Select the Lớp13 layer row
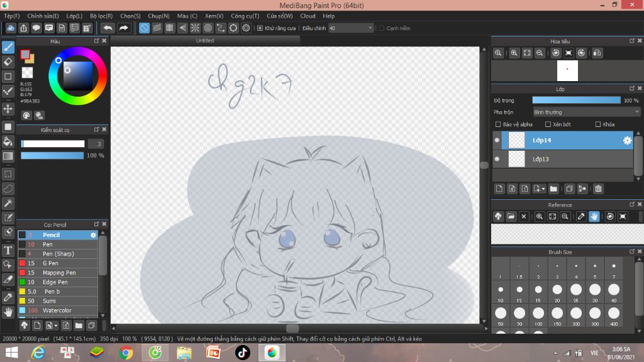 coord(563,159)
